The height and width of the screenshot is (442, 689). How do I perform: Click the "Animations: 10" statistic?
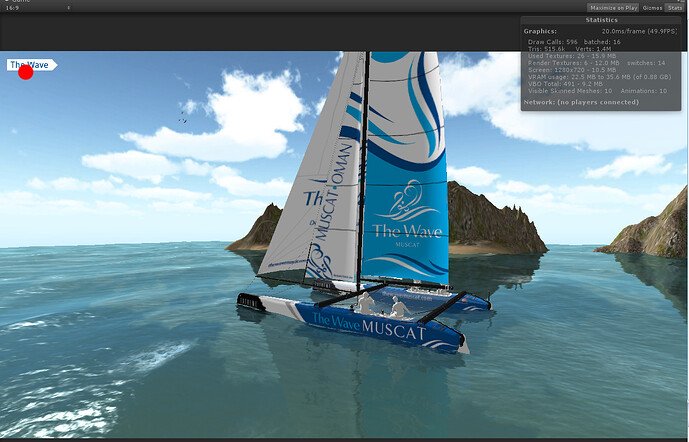[x=643, y=91]
